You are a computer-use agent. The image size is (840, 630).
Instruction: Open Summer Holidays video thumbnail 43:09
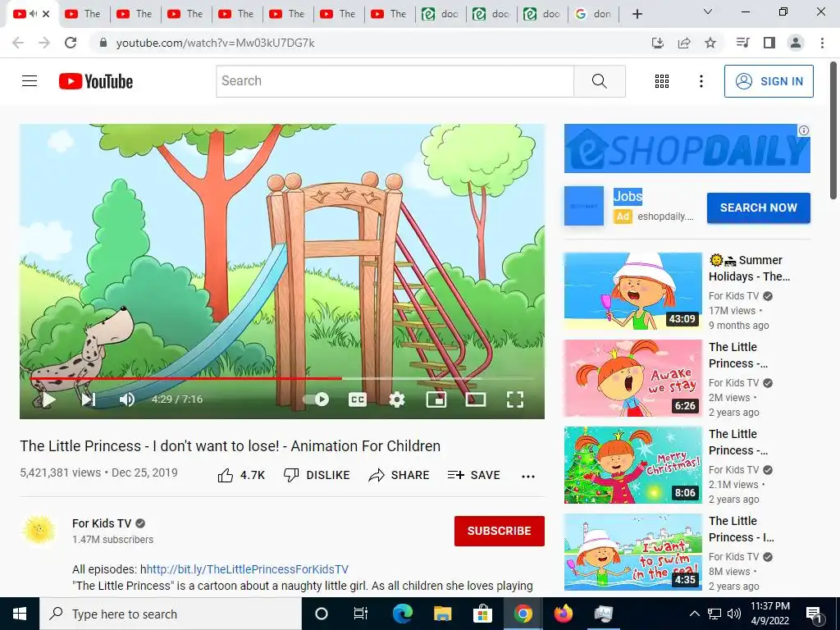633,291
